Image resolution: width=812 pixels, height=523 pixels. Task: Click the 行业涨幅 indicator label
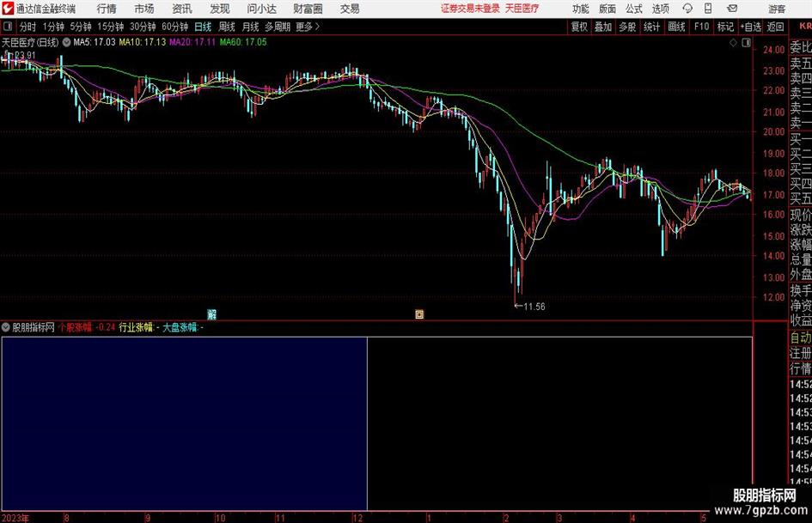click(x=137, y=327)
